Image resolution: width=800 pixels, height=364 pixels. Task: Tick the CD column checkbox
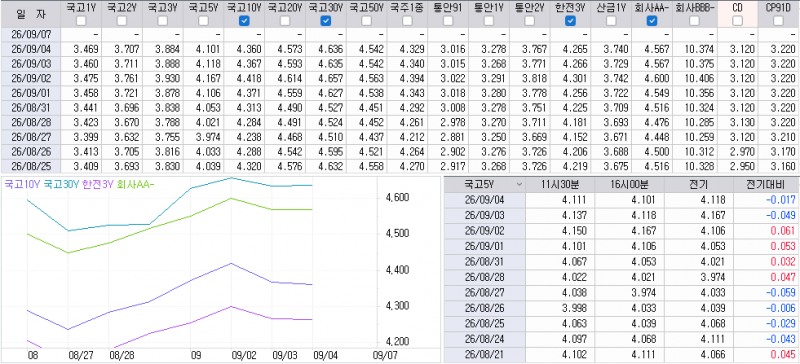737,21
